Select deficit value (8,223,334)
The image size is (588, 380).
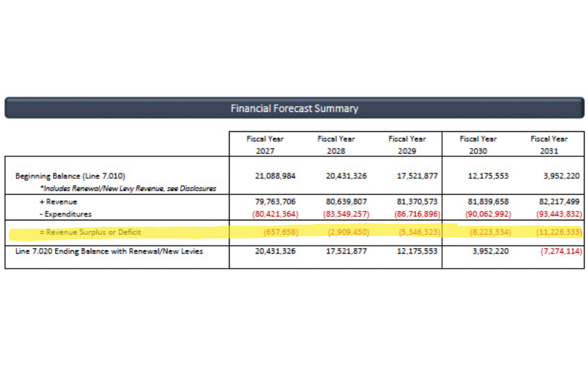tap(490, 232)
